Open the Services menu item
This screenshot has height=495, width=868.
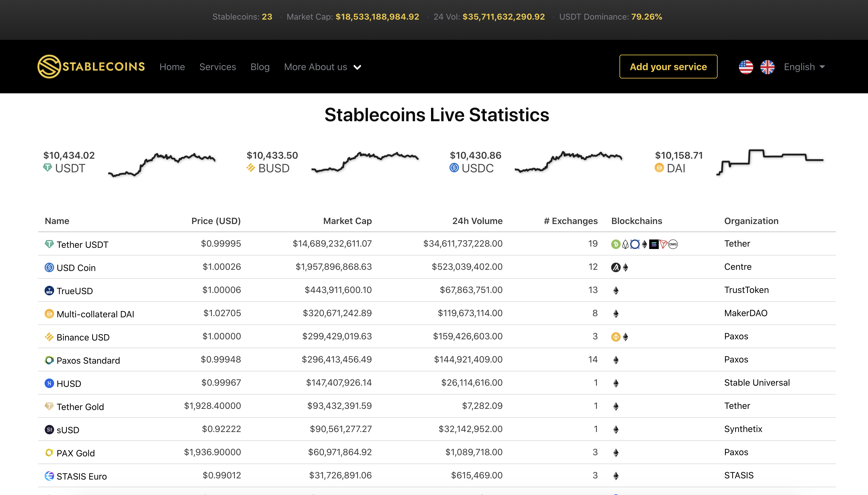[x=218, y=67]
